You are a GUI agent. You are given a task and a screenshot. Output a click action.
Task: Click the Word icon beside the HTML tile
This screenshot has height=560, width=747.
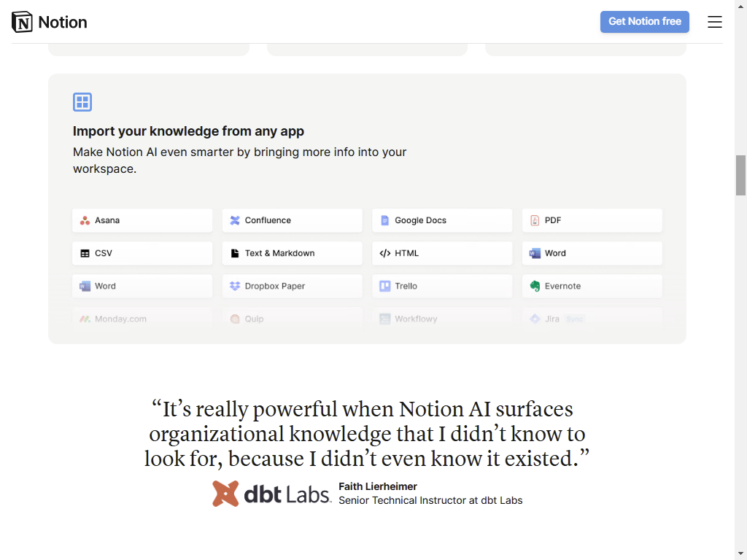[535, 253]
